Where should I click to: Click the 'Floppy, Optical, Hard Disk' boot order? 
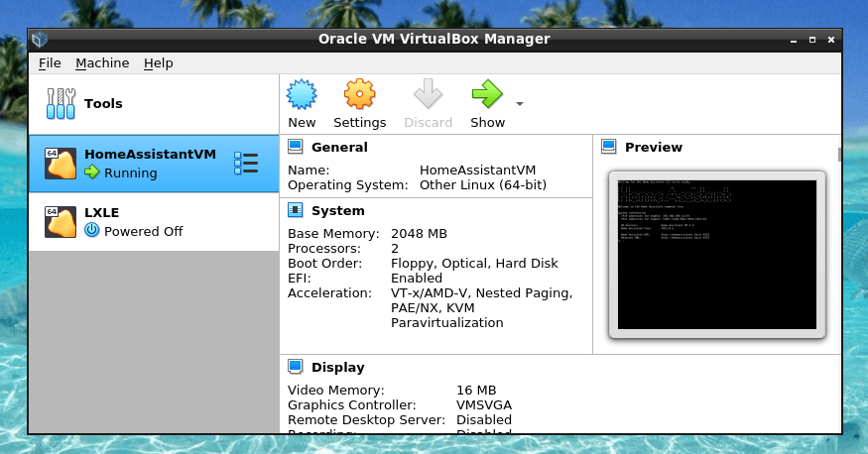[474, 264]
